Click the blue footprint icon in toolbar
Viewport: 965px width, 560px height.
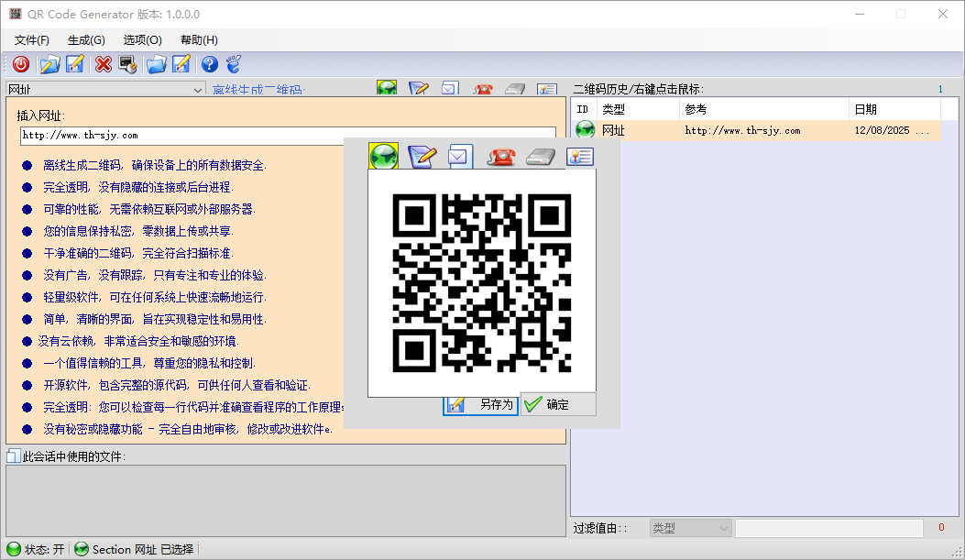pyautogui.click(x=234, y=64)
